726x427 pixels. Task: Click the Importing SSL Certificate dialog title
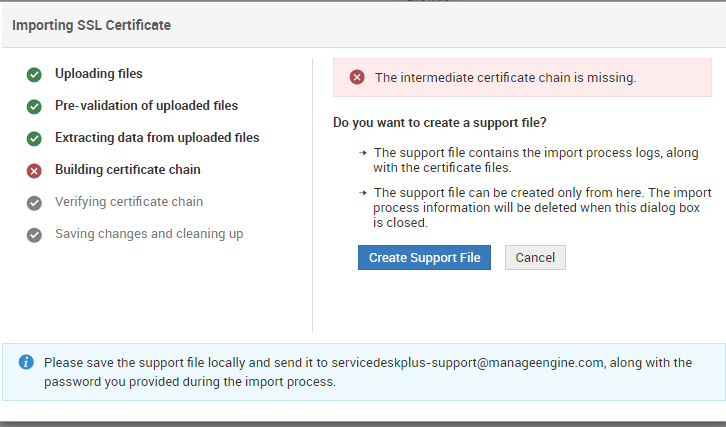click(91, 25)
